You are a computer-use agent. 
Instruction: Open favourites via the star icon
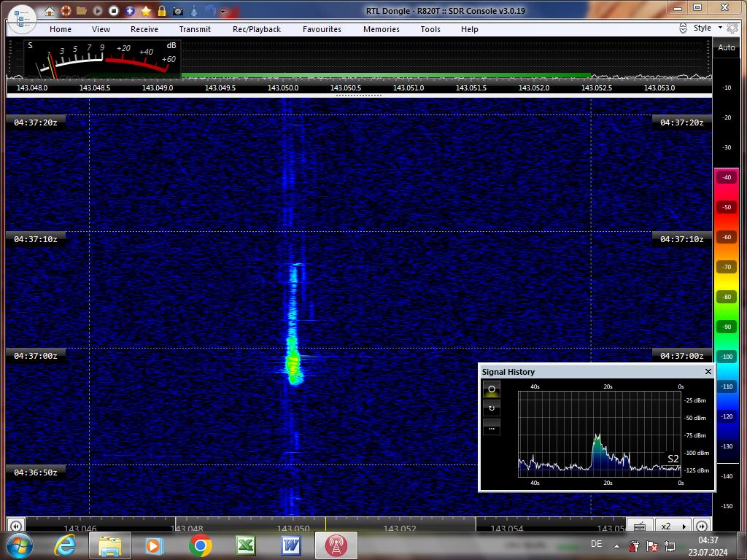(x=146, y=11)
